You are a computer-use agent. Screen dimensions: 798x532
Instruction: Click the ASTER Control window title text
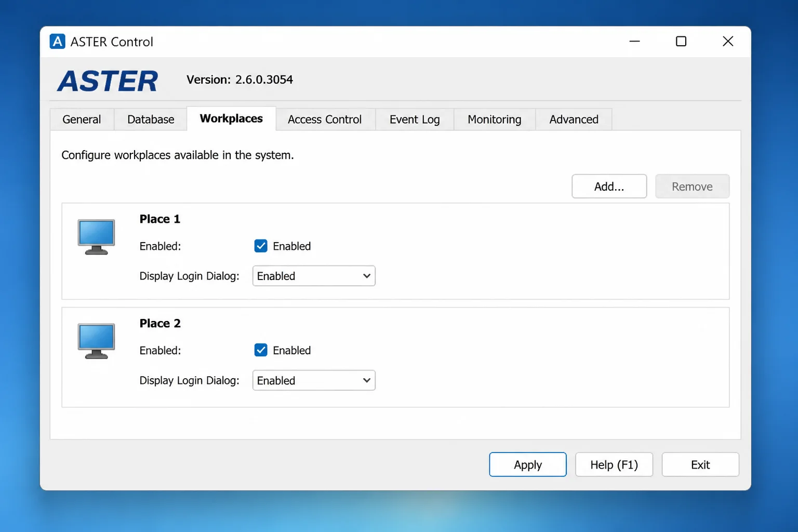pos(112,42)
